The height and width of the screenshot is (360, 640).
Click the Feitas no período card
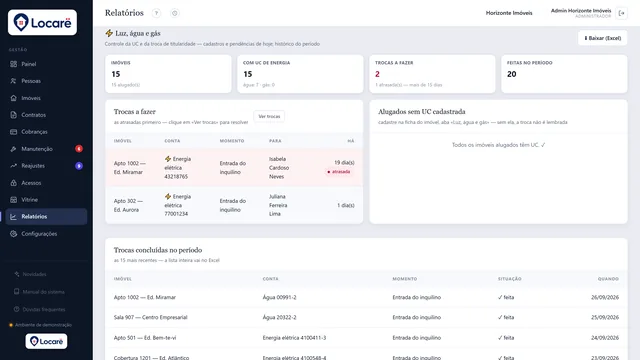tap(564, 74)
